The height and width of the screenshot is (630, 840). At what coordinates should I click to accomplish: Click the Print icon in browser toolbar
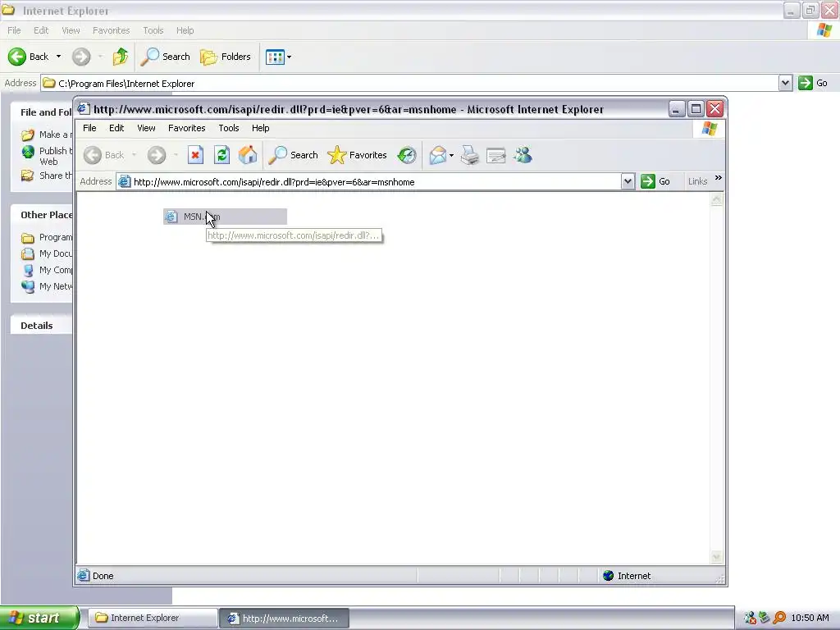[470, 155]
